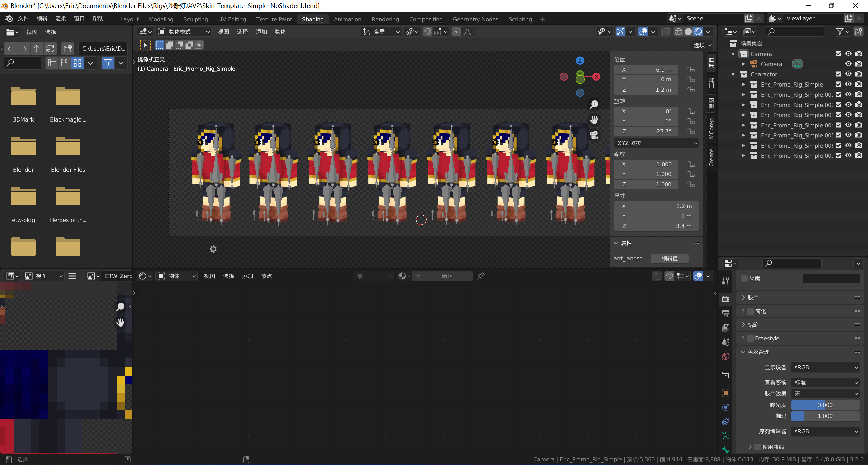Viewport: 868px width, 465px height.
Task: Toggle camera view icon in viewport
Action: [594, 135]
